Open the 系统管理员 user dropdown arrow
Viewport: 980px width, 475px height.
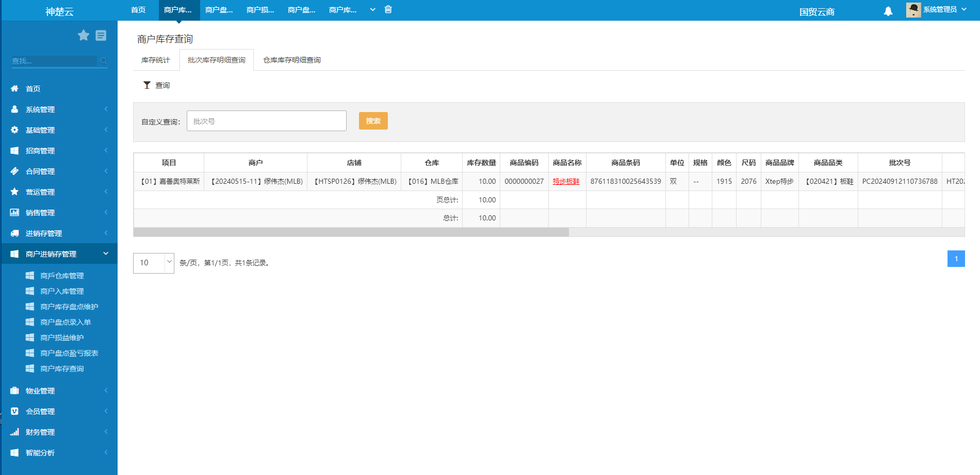point(964,9)
